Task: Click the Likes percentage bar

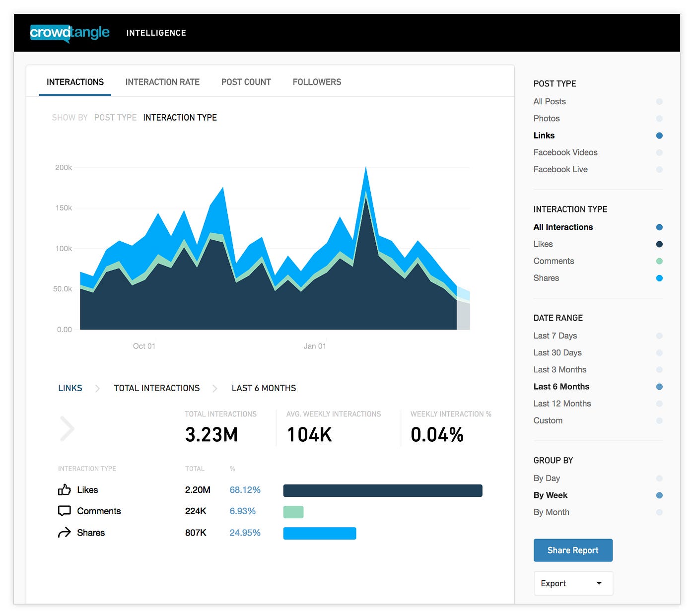Action: (383, 490)
